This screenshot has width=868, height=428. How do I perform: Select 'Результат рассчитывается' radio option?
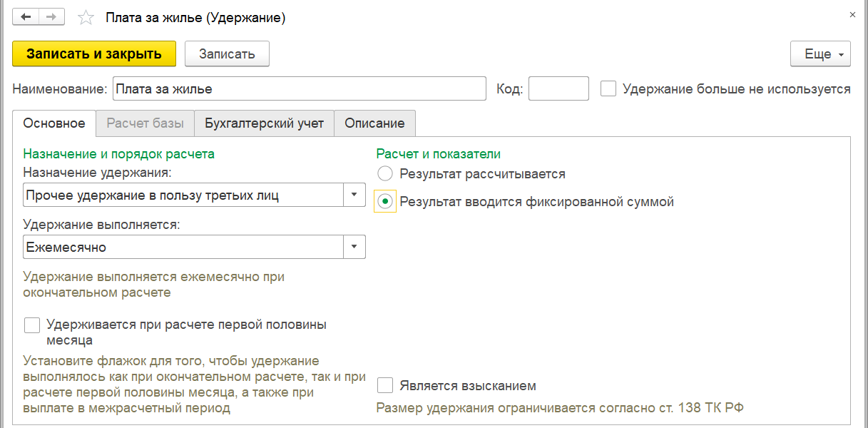[385, 173]
